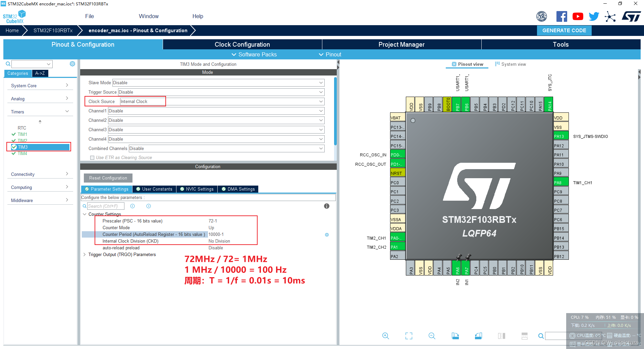Open the Trigger Source dropdown
The width and height of the screenshot is (644, 349).
(221, 92)
